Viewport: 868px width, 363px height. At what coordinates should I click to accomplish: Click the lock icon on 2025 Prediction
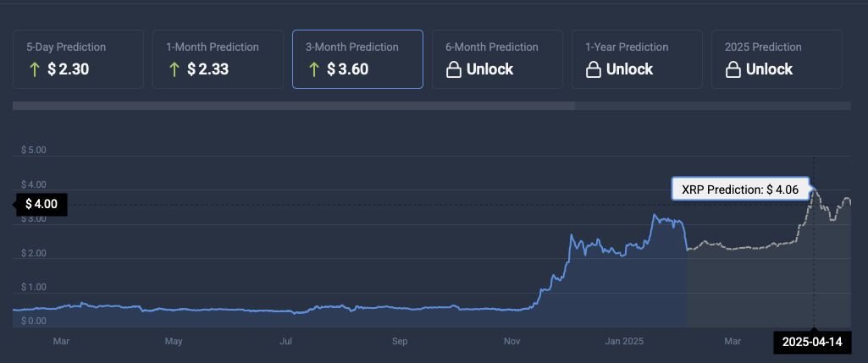[733, 69]
